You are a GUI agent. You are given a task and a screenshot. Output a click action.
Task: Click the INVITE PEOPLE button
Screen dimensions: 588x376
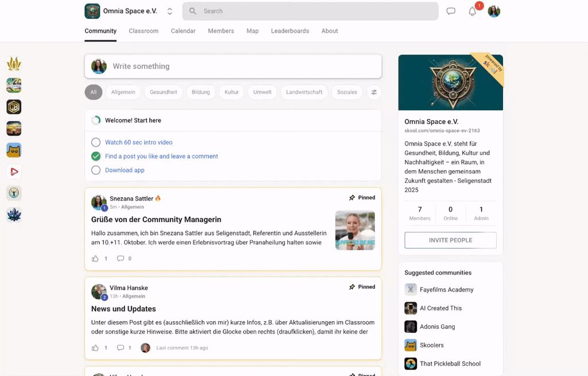(450, 240)
